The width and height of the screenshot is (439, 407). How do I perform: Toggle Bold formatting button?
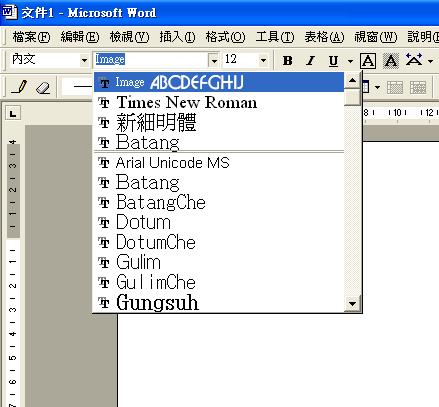(x=287, y=61)
